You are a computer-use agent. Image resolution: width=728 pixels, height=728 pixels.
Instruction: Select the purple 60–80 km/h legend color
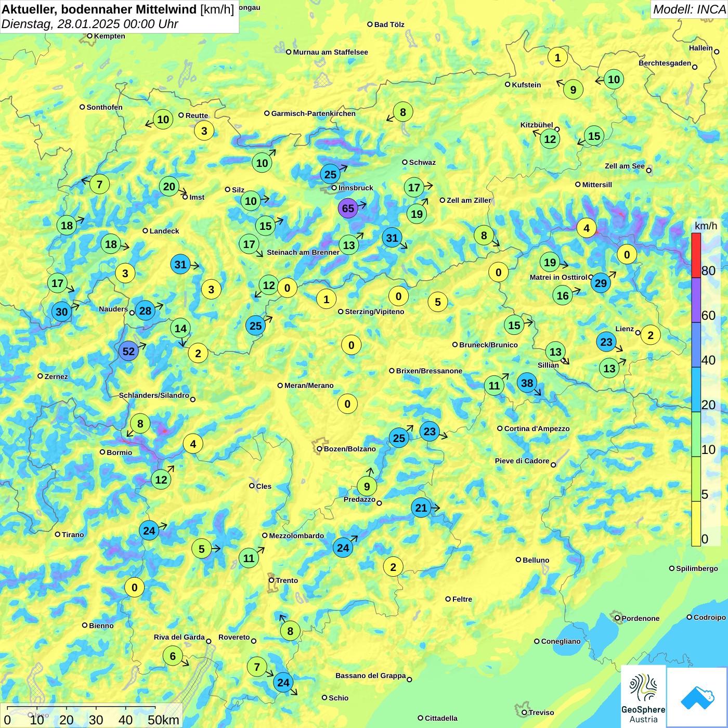[x=696, y=300]
